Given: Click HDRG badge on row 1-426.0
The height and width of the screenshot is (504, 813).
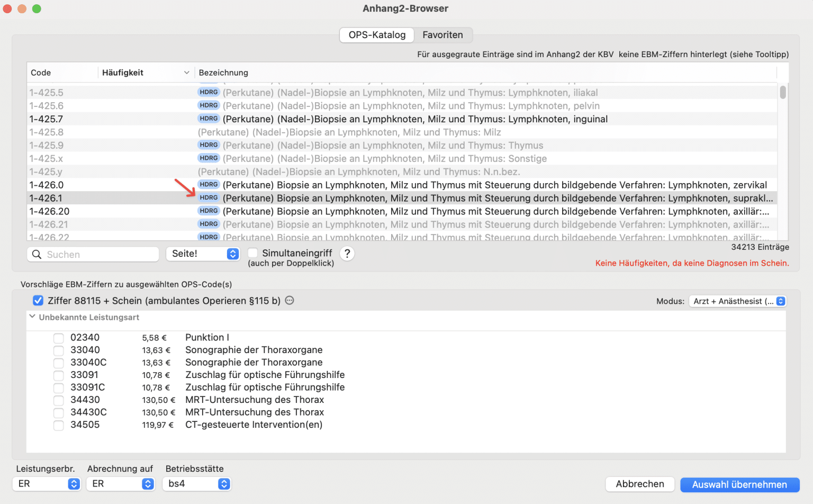Looking at the screenshot, I should coord(209,185).
